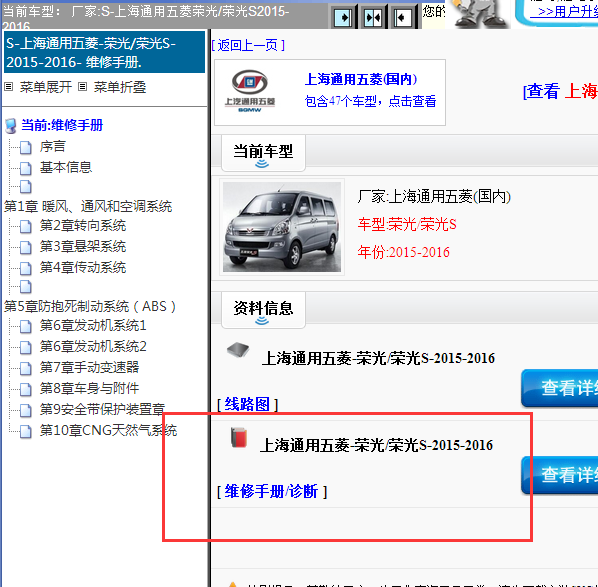Viewport: 598px width, 587px height.
Task: Open 第2章转向系统
Action: pyautogui.click(x=83, y=225)
